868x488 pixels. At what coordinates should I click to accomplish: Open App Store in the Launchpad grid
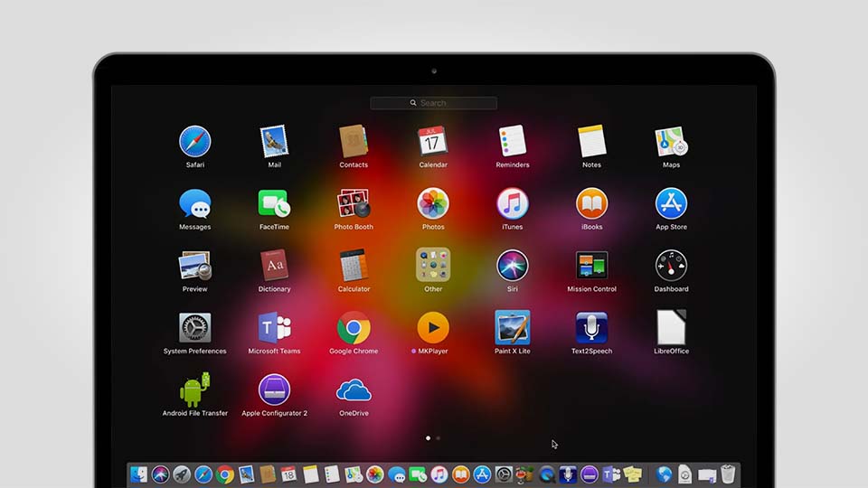click(x=671, y=203)
